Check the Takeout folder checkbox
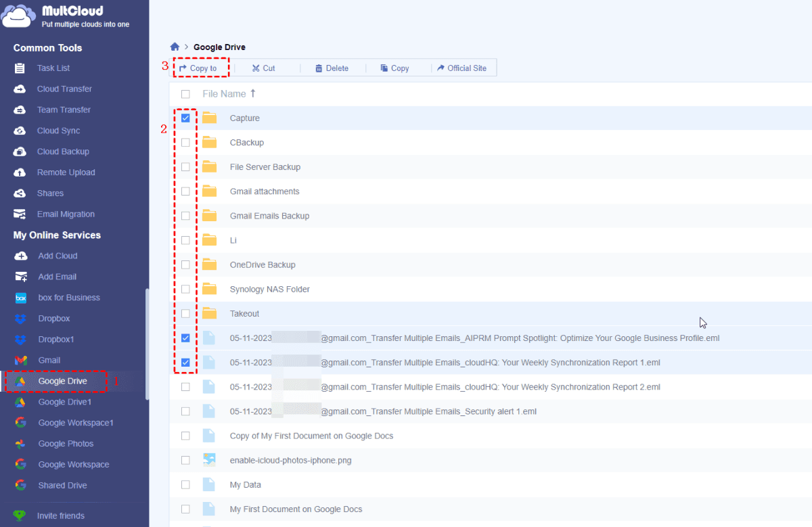Screen dimensions: 812x527 pos(185,313)
